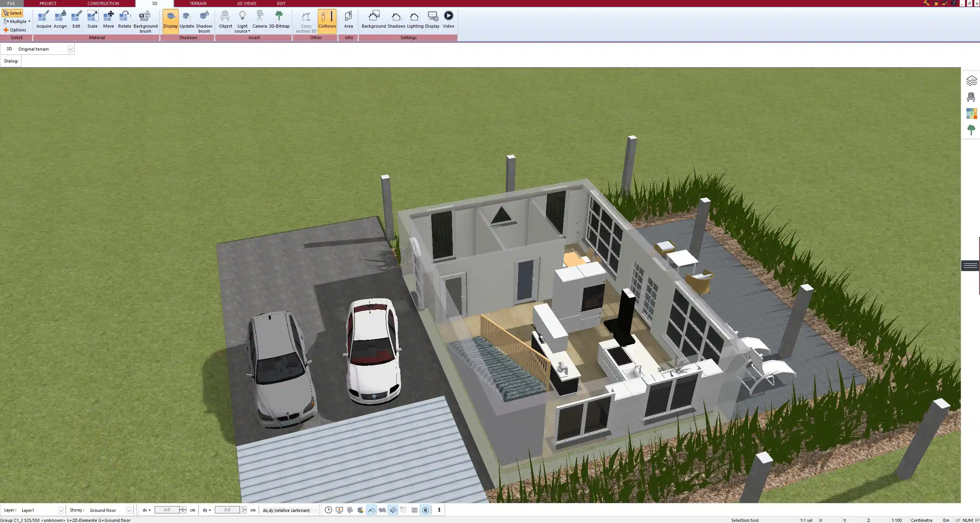Screen dimensions: 980x523
Task: Click the Area info tool
Action: (348, 20)
